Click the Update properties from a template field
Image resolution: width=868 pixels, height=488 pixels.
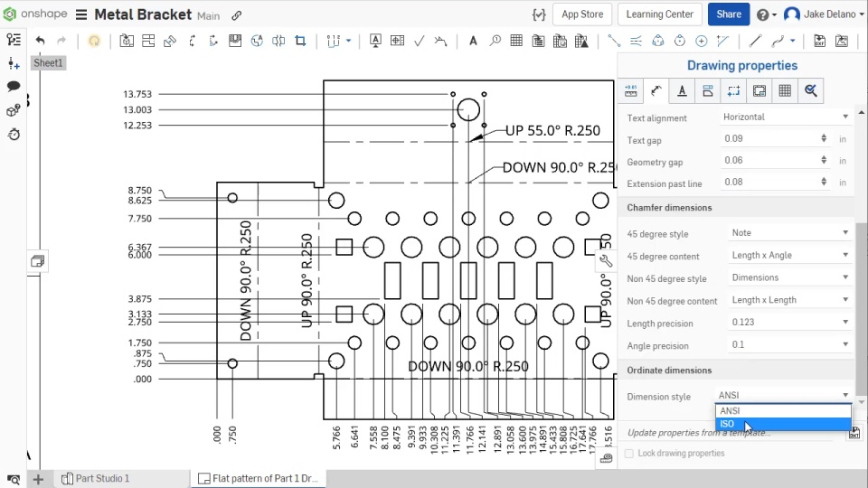point(730,433)
